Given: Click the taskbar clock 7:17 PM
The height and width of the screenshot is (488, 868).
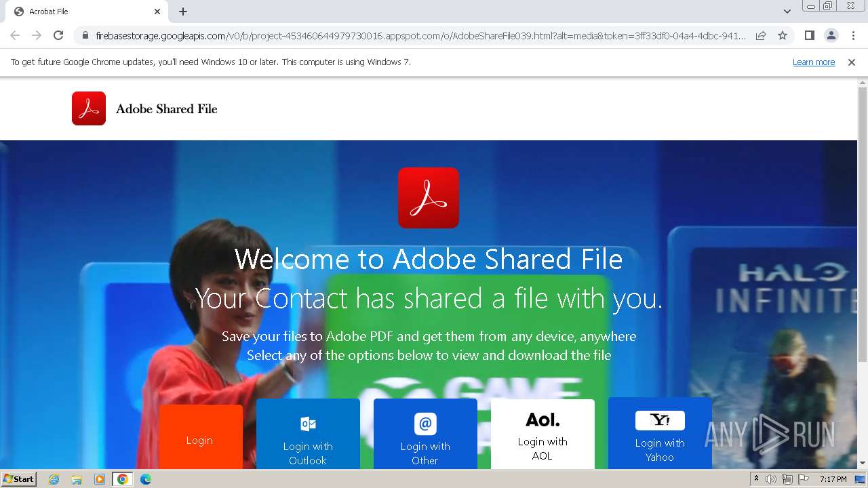Looking at the screenshot, I should pyautogui.click(x=833, y=479).
